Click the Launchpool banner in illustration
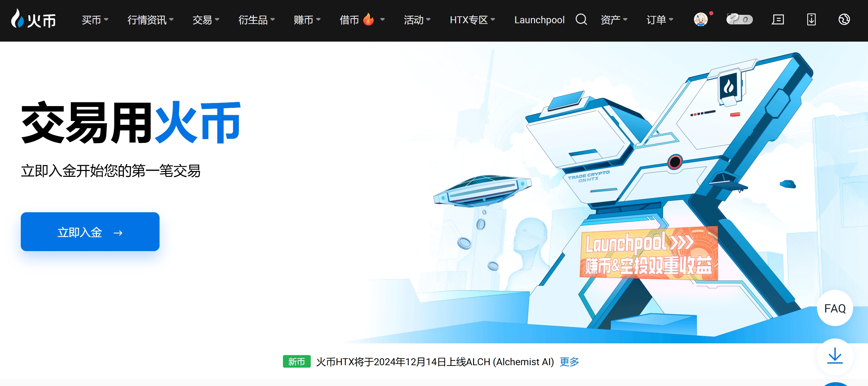 click(x=648, y=253)
